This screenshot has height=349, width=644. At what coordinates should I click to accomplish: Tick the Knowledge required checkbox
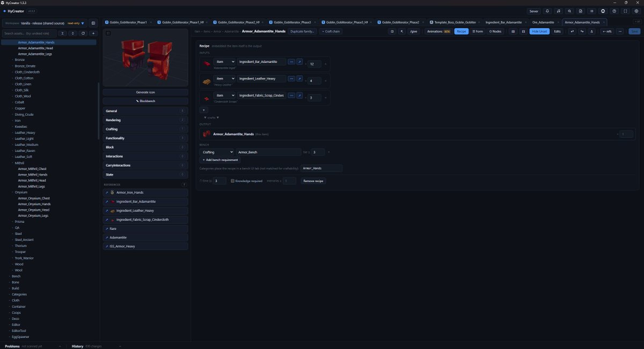[x=232, y=181]
